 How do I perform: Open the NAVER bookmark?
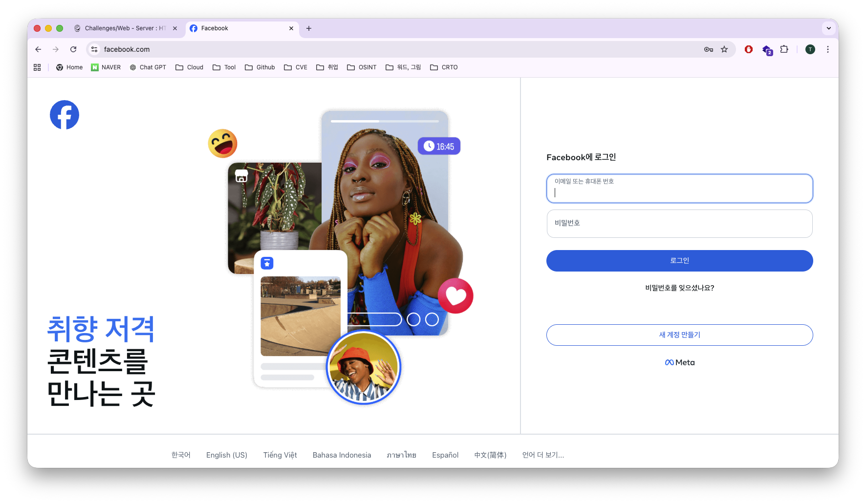pos(106,67)
